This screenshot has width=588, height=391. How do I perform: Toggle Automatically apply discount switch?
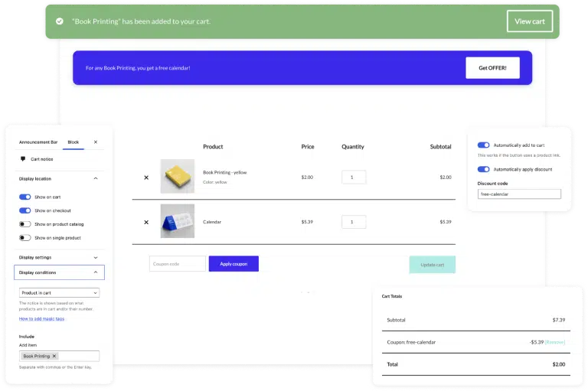[x=483, y=169]
